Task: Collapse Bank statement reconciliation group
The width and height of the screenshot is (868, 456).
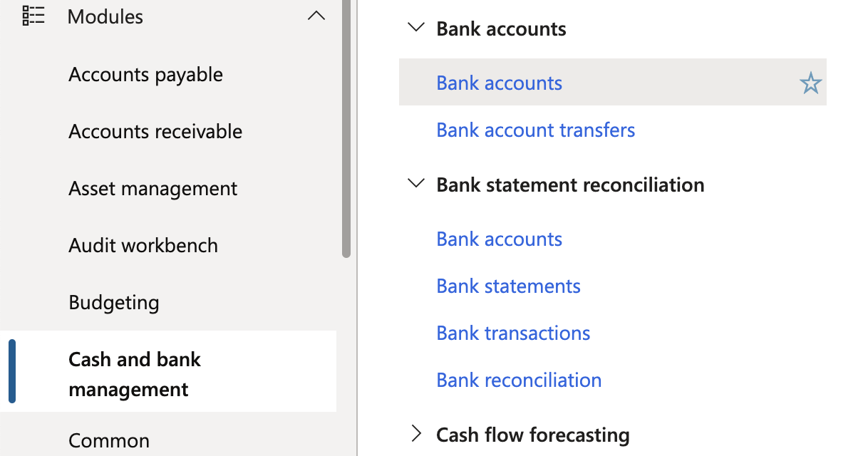Action: point(415,184)
